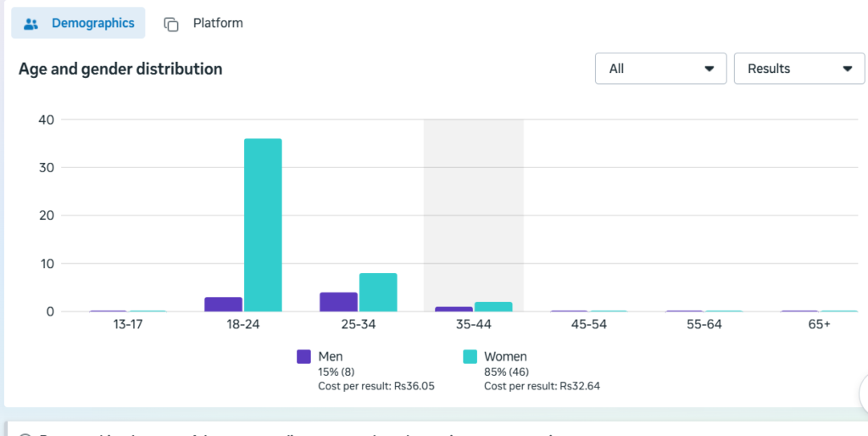Click the 45-54 age group label
868x436 pixels.
point(589,325)
